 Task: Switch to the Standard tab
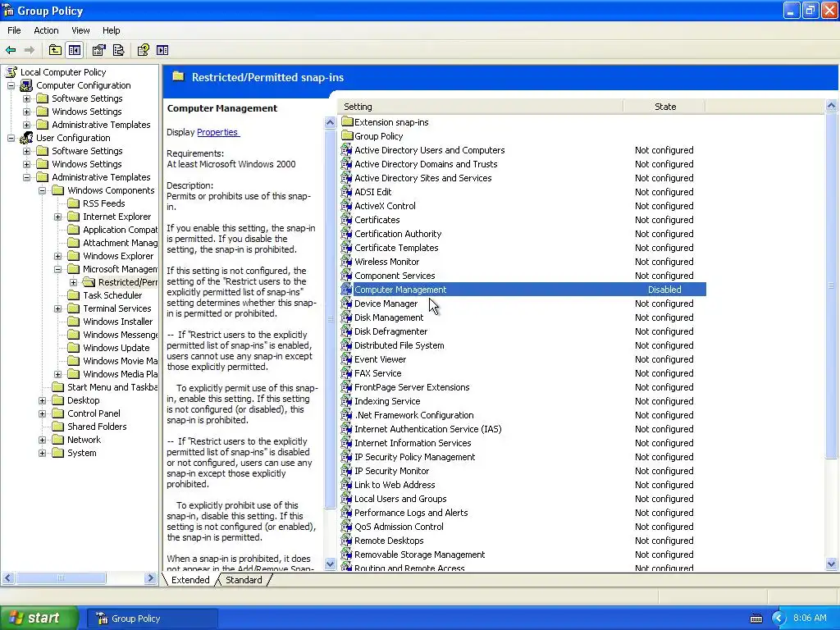(x=244, y=580)
